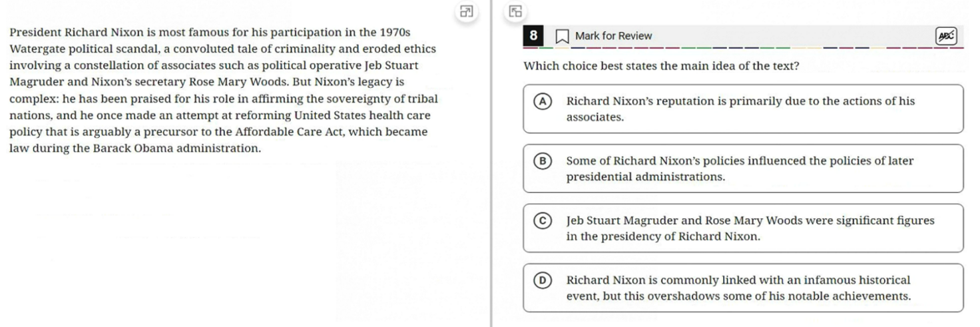Pick answer mentioning Magruder and Woods as significant figures
980x327 pixels.
(x=750, y=228)
